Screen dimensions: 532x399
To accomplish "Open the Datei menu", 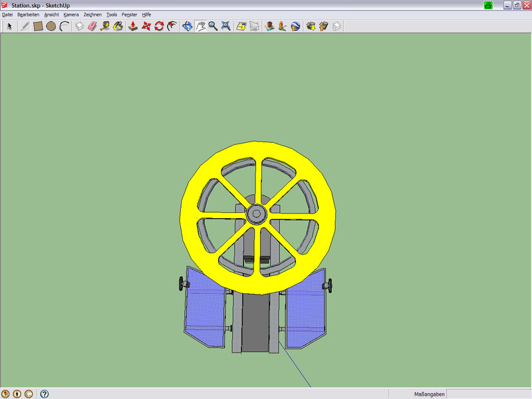I will [x=7, y=15].
